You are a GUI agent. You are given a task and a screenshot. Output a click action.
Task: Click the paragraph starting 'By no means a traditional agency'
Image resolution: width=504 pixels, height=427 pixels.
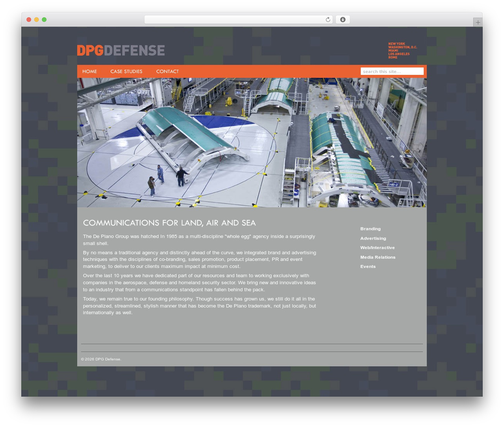click(200, 260)
